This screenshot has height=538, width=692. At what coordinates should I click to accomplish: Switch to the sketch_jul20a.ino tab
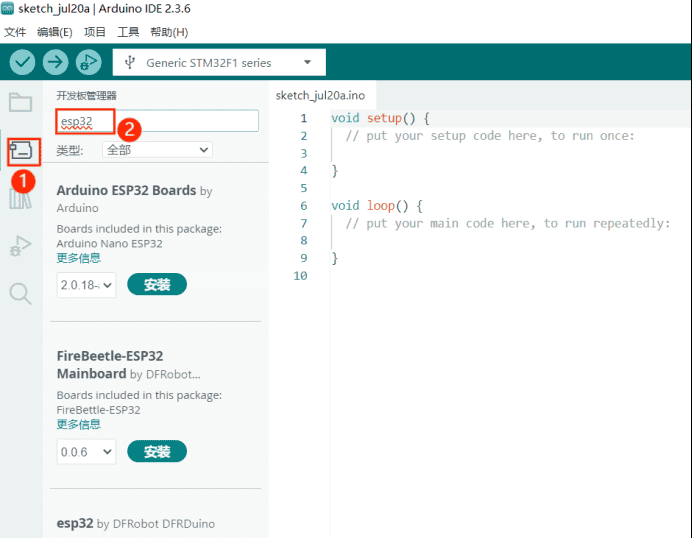[320, 96]
